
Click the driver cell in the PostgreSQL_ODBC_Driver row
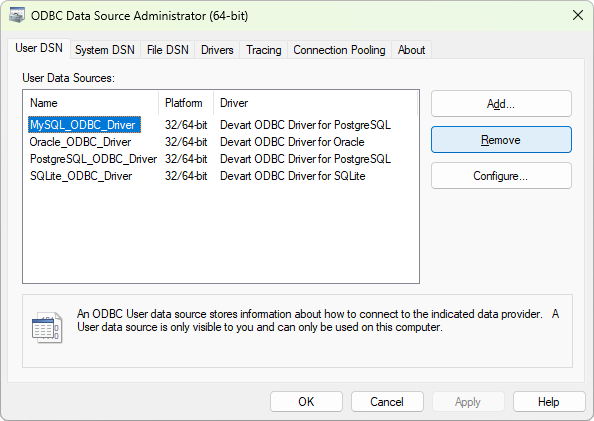point(305,159)
